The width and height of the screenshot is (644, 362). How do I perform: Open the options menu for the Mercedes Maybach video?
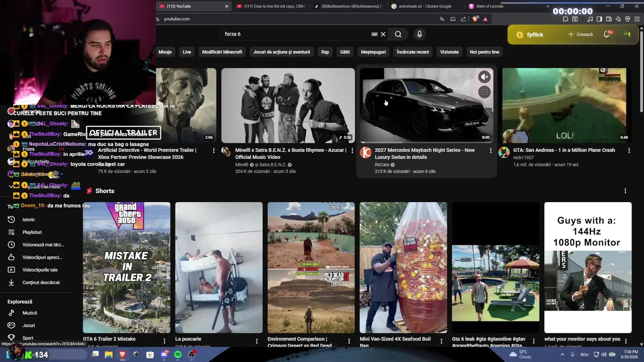[x=491, y=150]
